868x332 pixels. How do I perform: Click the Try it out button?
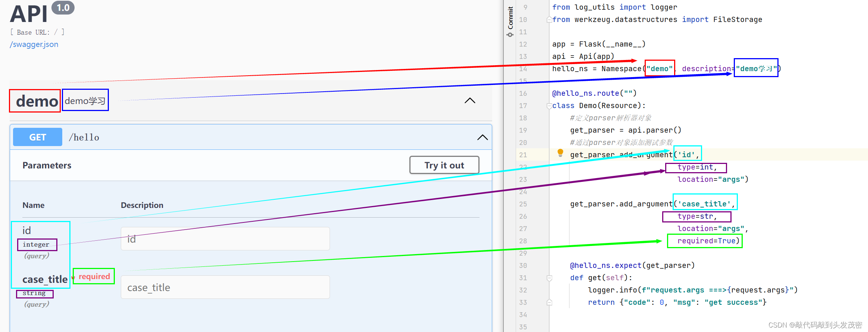444,165
